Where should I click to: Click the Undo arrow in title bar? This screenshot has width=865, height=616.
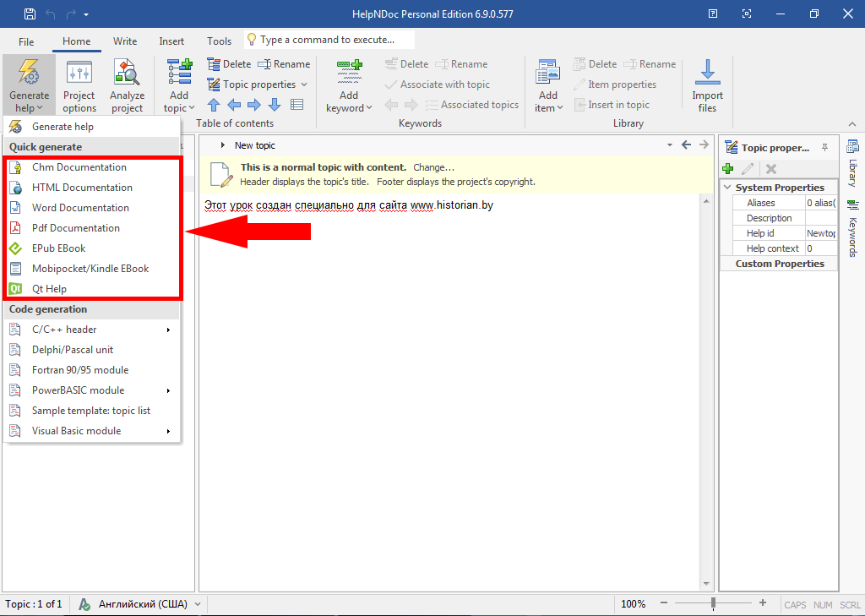click(51, 14)
